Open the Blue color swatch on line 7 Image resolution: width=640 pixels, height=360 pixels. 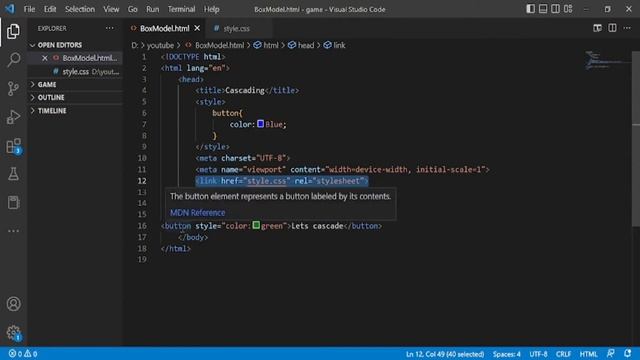[x=260, y=124]
